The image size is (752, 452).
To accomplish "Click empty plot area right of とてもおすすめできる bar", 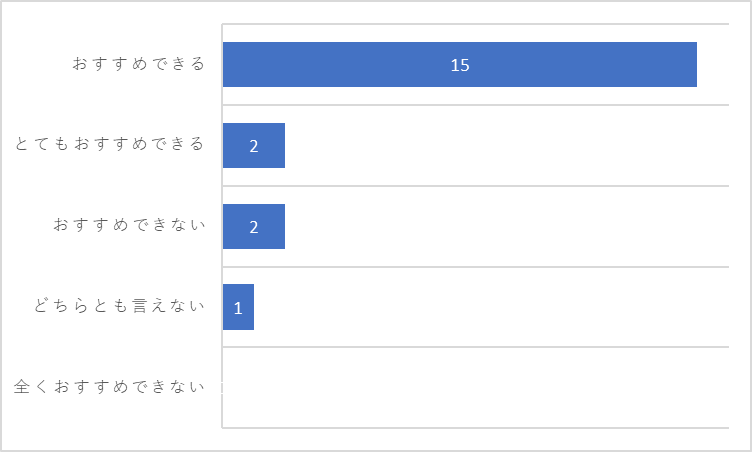I will 507,145.
